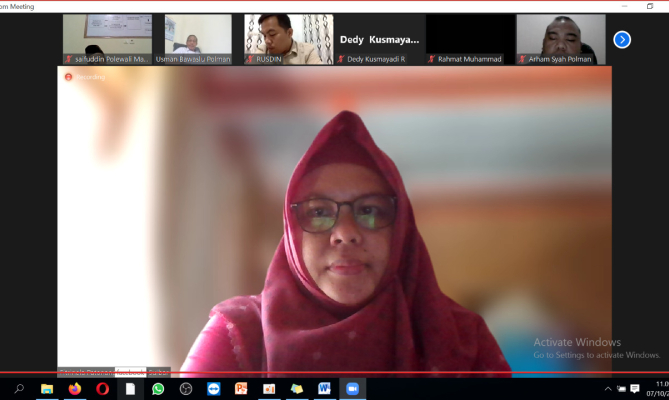This screenshot has height=400, width=669.
Task: Open Zoom from the taskbar
Action: [x=352, y=388]
